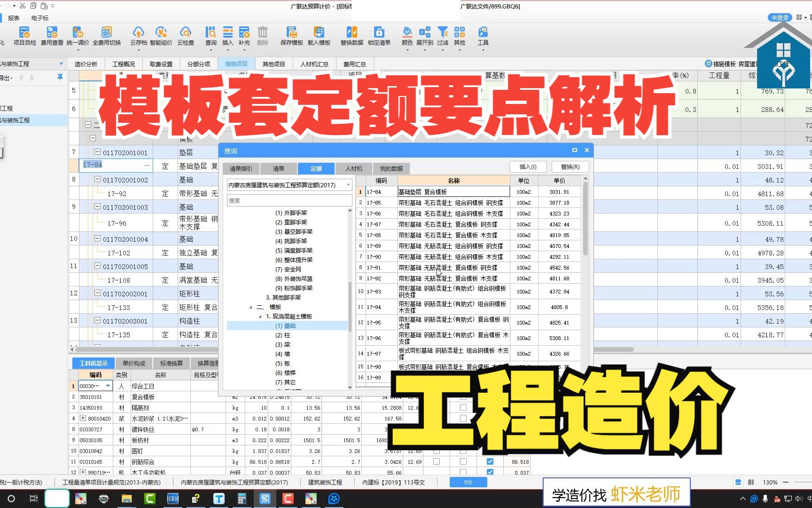Collapse row 011702001002 基础
The image size is (812, 508).
point(97,179)
